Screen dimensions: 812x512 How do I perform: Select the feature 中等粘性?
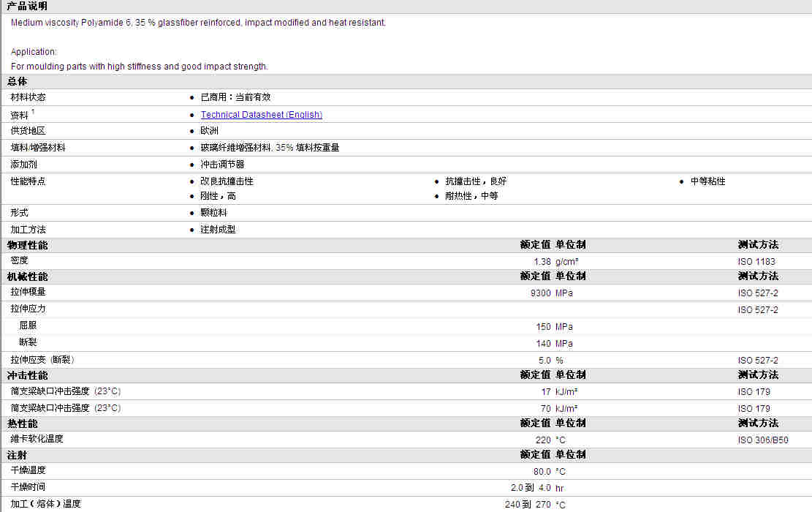click(708, 181)
